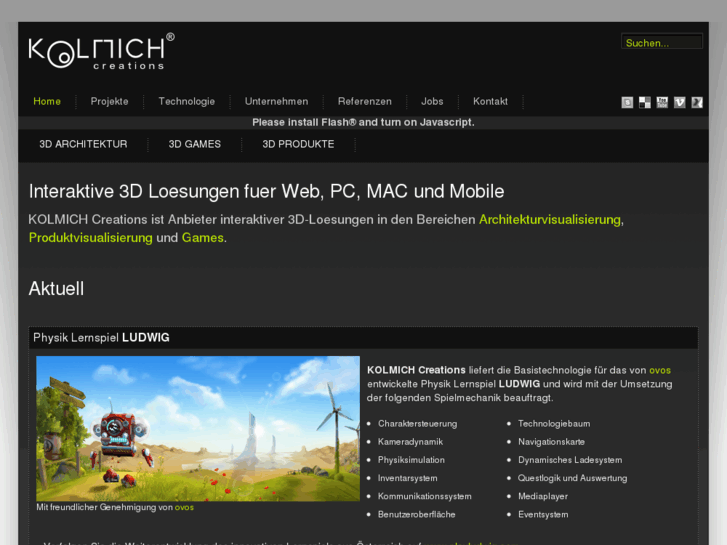Click the 'Charaktersteuerung' list item
The image size is (727, 545).
pyautogui.click(x=417, y=423)
